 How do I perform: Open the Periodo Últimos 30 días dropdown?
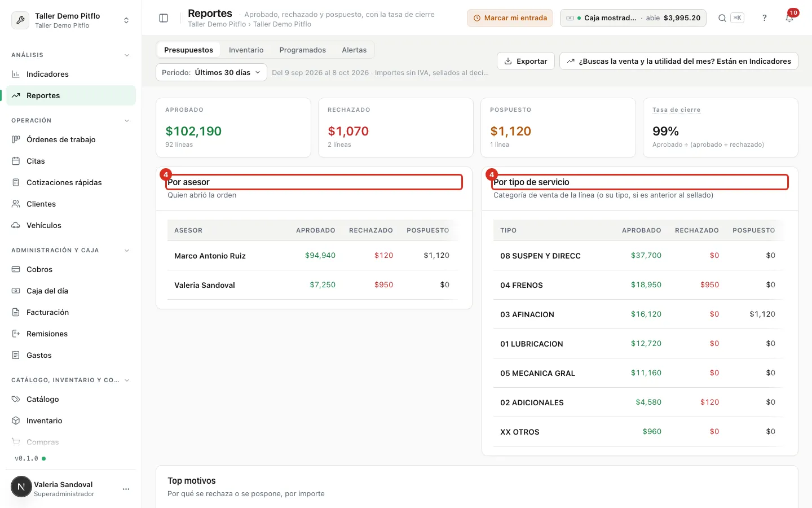211,72
